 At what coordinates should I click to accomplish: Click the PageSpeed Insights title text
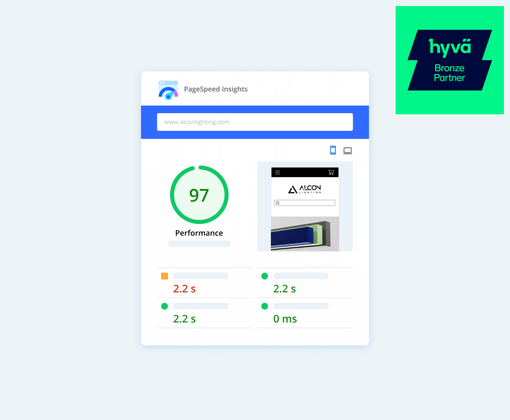[216, 89]
